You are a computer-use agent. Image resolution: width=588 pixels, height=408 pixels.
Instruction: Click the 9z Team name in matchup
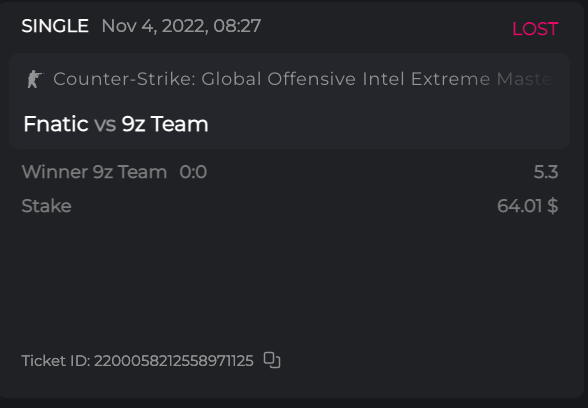(165, 124)
